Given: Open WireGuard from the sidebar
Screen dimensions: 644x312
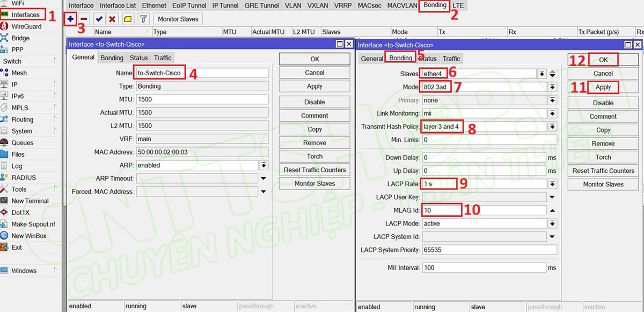Looking at the screenshot, I should (26, 26).
